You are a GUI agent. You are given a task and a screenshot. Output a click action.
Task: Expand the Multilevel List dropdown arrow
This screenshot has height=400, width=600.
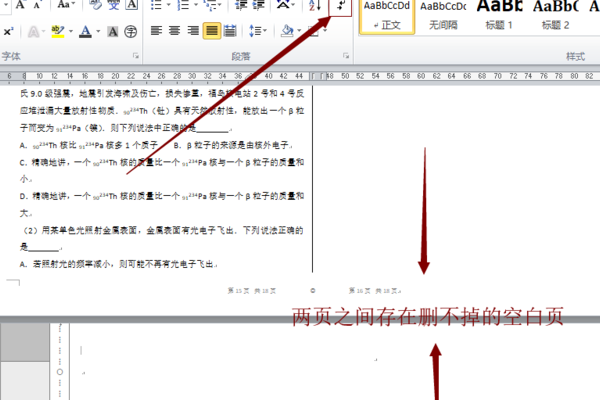pyautogui.click(x=219, y=5)
